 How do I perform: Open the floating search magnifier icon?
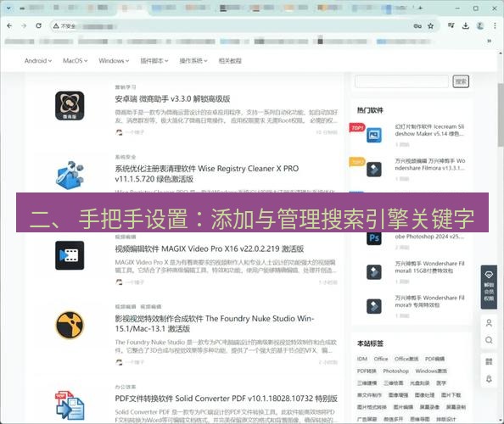pyautogui.click(x=489, y=340)
